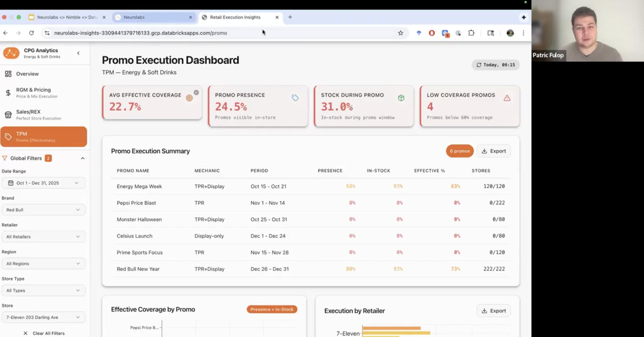Click the info icon on Avg Effective Coverage card
This screenshot has width=644, height=337.
tap(196, 92)
